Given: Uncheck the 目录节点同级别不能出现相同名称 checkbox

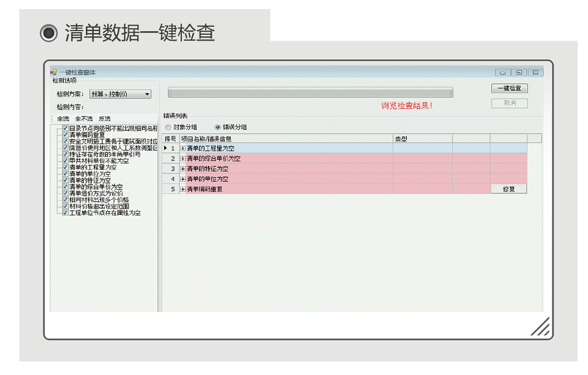Looking at the screenshot, I should tap(66, 128).
